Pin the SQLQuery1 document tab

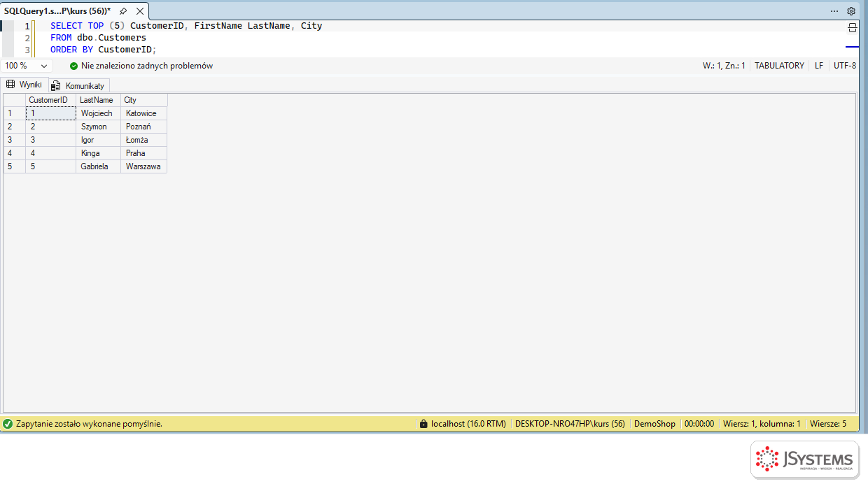click(x=123, y=11)
